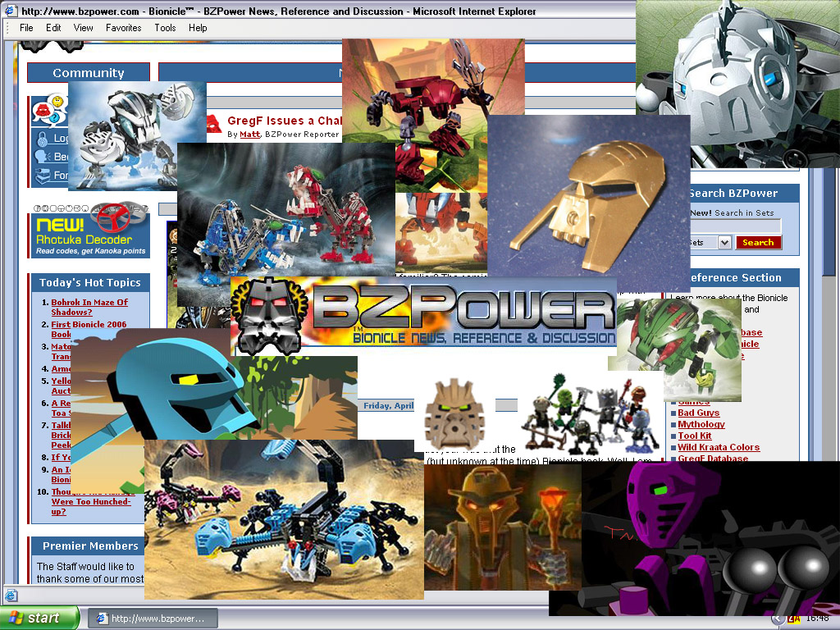Click the red Search button
This screenshot has width=840, height=630.
758,242
